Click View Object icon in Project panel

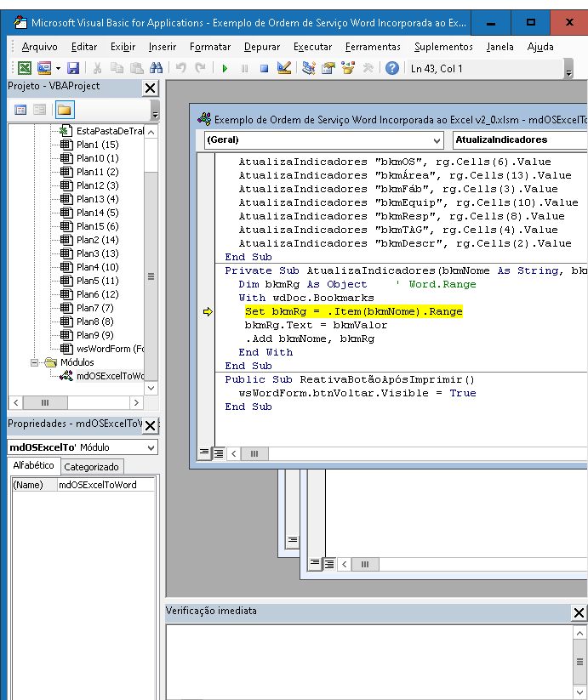coord(39,110)
